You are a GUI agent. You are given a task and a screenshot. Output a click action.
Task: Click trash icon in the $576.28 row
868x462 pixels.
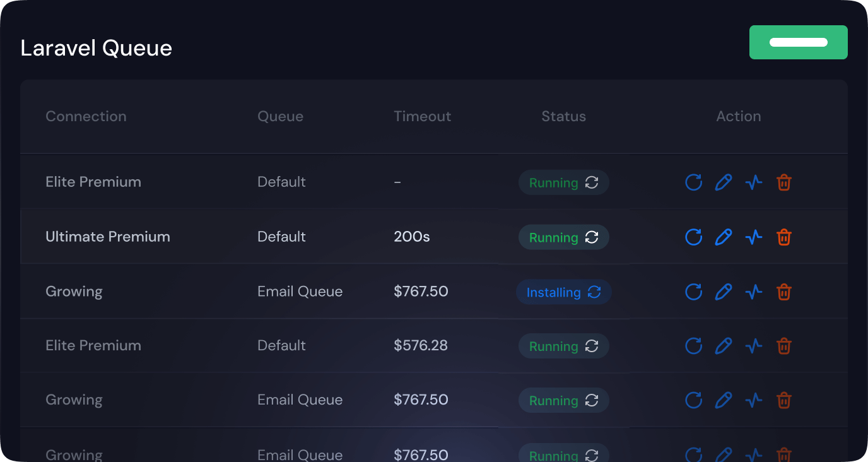point(784,346)
